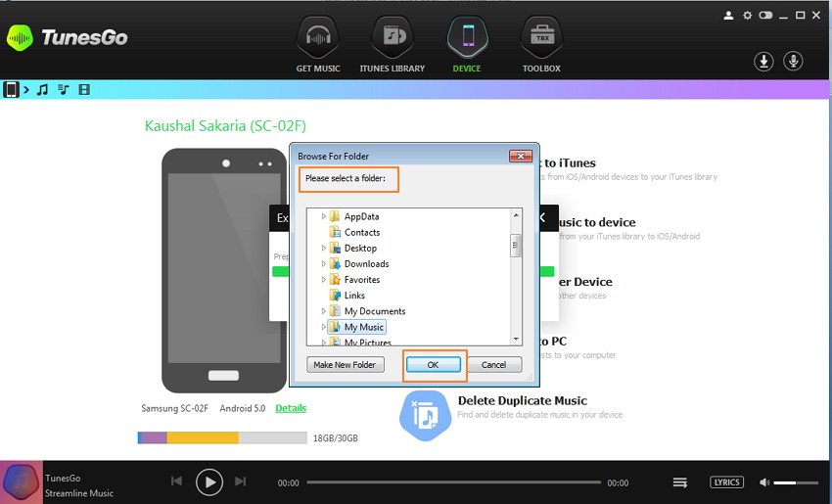Expand the Favorites folder node
Screen dimensions: 832x504
323,280
